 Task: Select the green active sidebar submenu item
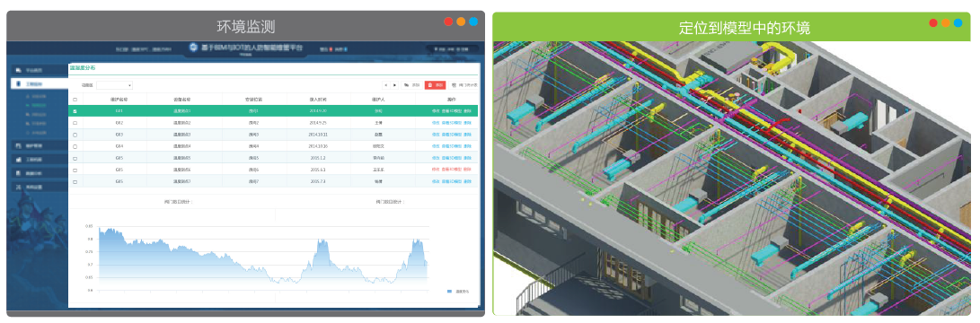pos(38,105)
